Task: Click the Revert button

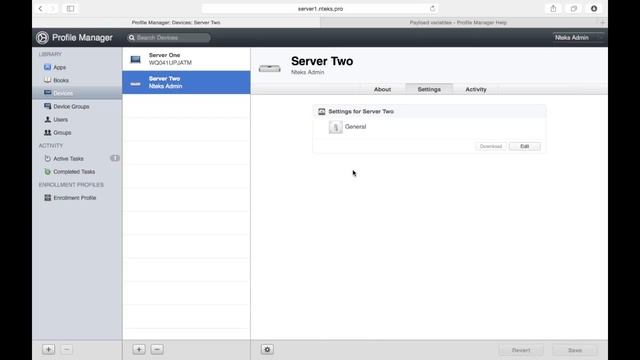Action: click(521, 350)
